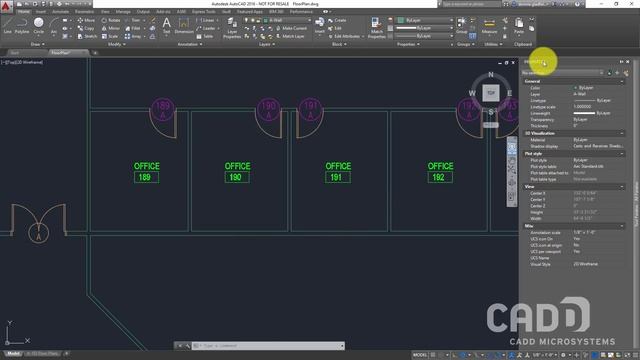This screenshot has width=640, height=360.
Task: Expand the Block panel flyout
Action: point(339,44)
